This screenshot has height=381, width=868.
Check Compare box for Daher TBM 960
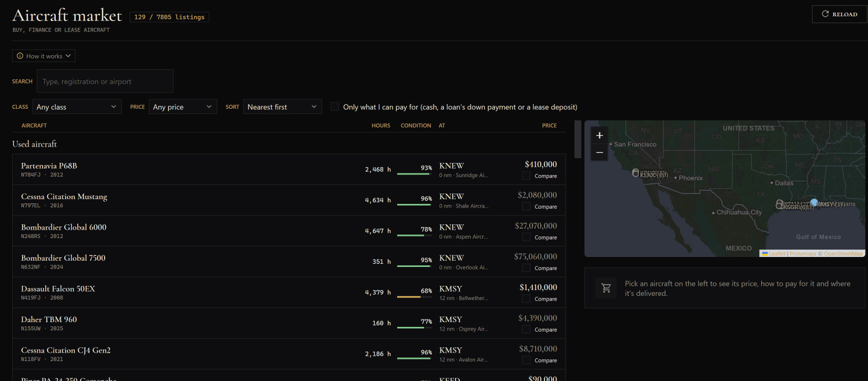pyautogui.click(x=526, y=329)
